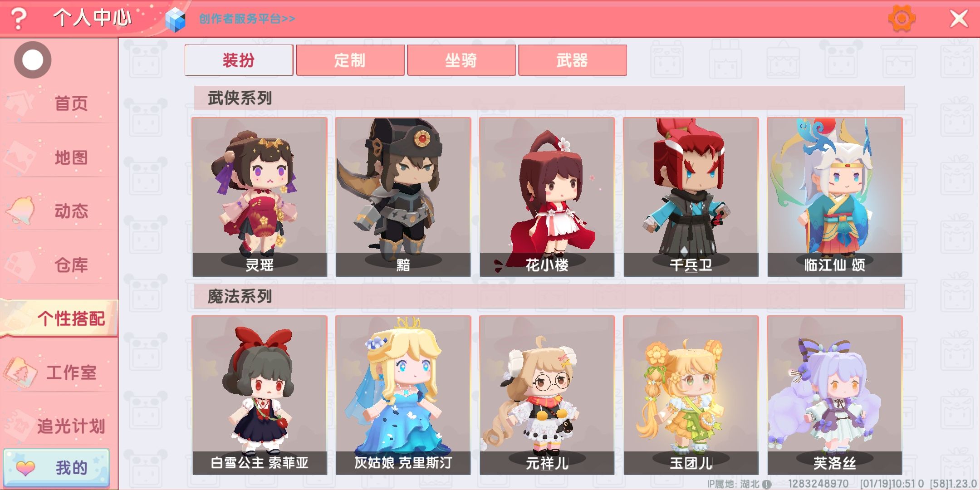Click the blue cube creator platform icon
This screenshot has height=490, width=980.
pos(176,20)
